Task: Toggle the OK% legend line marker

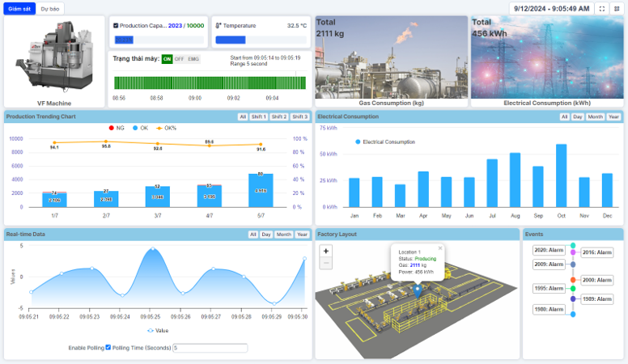Action: click(162, 128)
